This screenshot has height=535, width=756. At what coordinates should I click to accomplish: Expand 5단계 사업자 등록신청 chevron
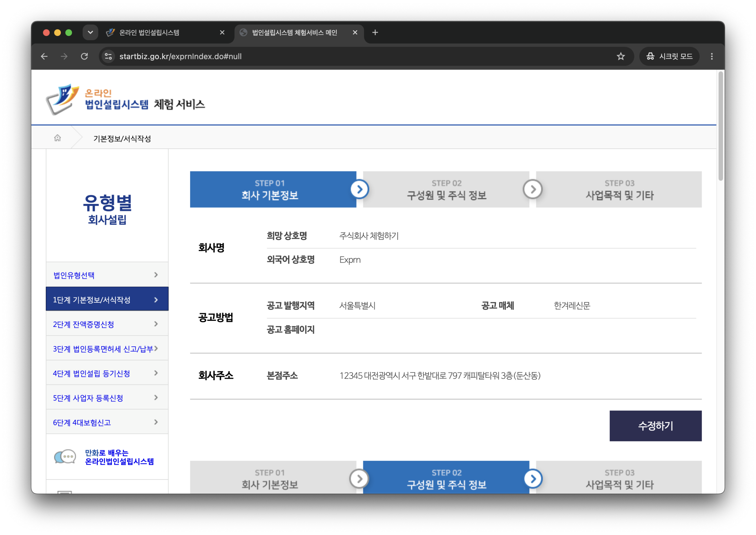156,397
